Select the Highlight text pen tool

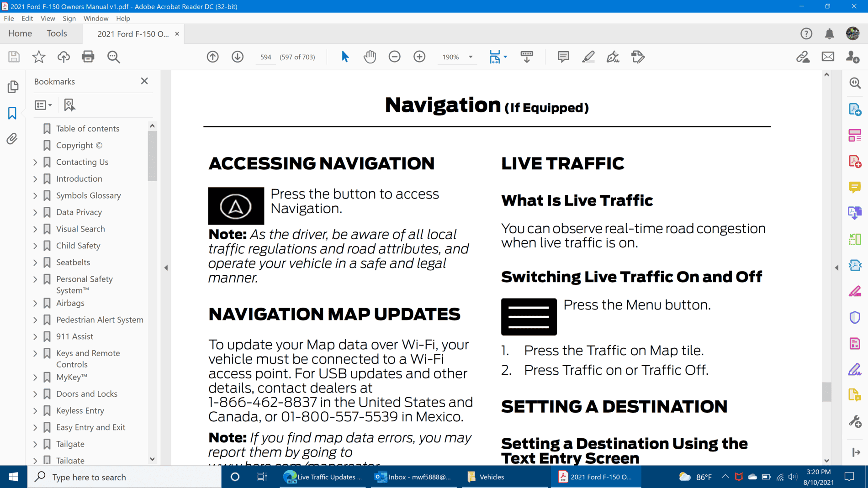point(588,57)
